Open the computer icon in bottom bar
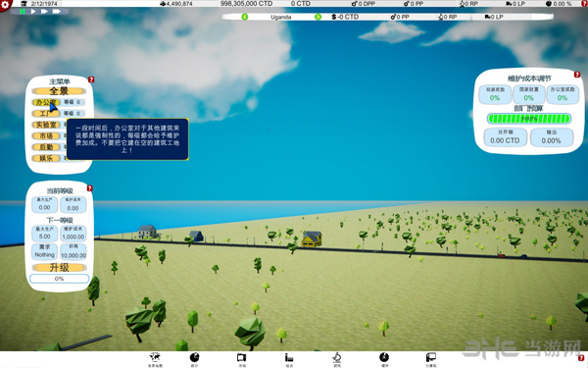Viewport: 588px width, 368px height. click(x=431, y=357)
